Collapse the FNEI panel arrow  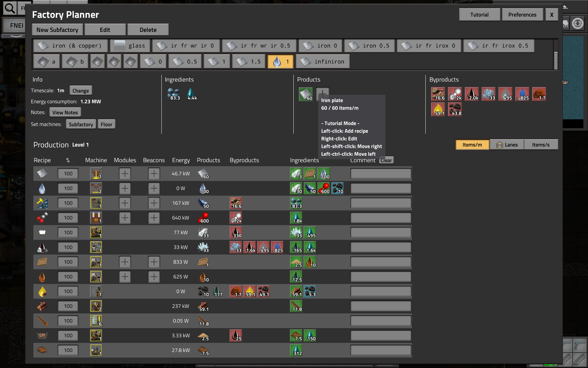(x=16, y=36)
